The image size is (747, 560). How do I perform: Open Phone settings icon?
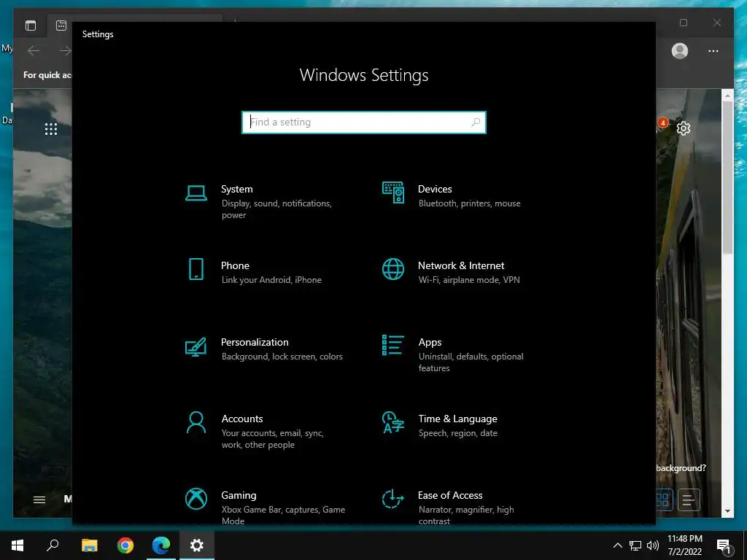click(196, 269)
